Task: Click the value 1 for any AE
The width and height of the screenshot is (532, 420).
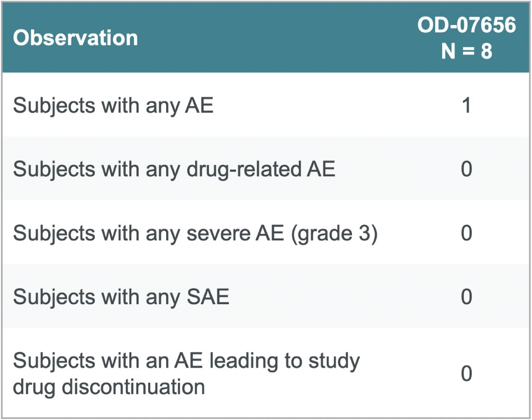Action: [466, 105]
